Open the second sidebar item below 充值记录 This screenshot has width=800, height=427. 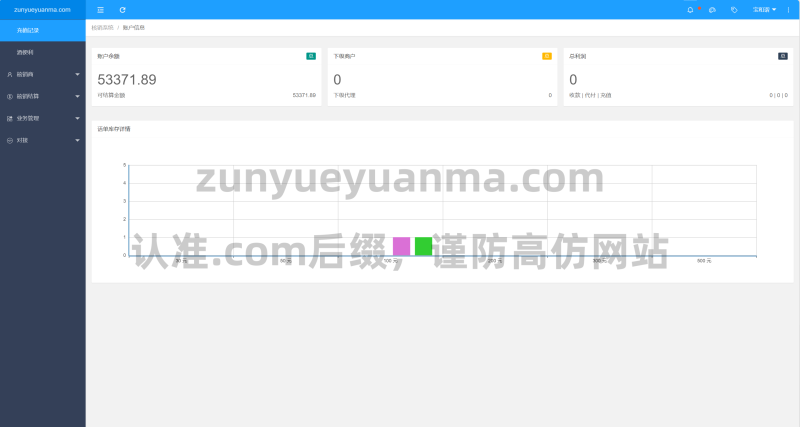(x=43, y=52)
